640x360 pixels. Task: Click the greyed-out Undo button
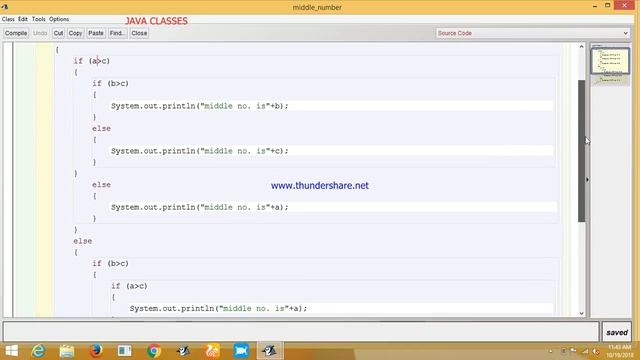pos(40,33)
